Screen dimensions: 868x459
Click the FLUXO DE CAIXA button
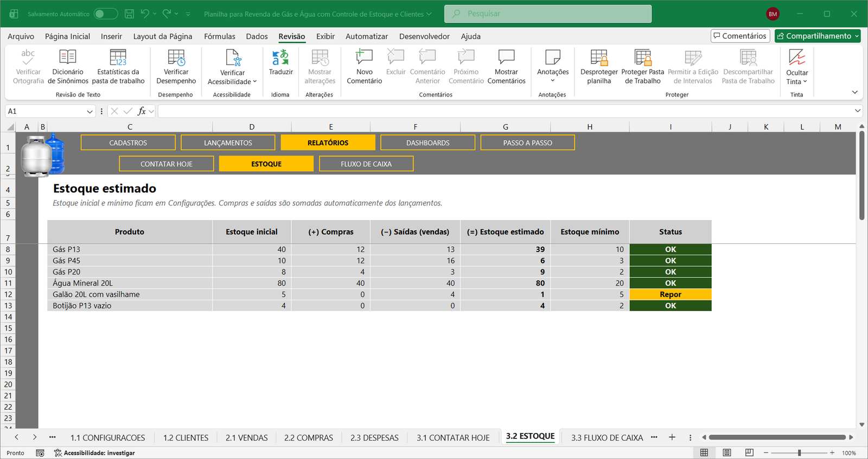(x=366, y=164)
